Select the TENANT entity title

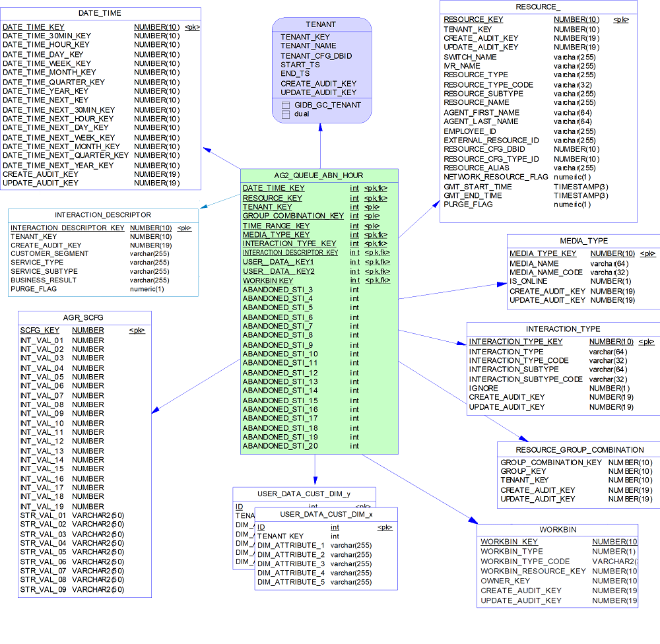coord(321,24)
